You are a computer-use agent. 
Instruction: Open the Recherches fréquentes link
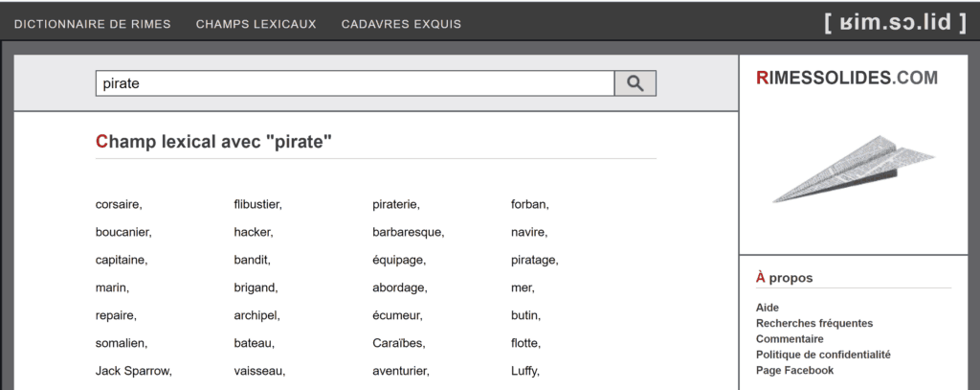pyautogui.click(x=814, y=323)
